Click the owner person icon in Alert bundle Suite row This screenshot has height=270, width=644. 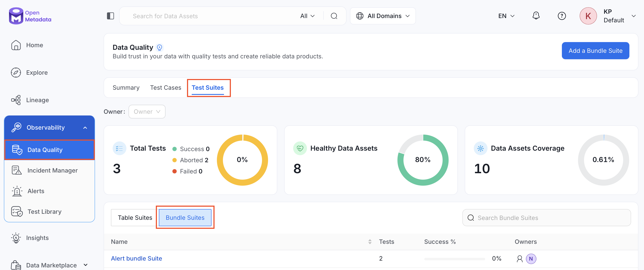(x=520, y=259)
